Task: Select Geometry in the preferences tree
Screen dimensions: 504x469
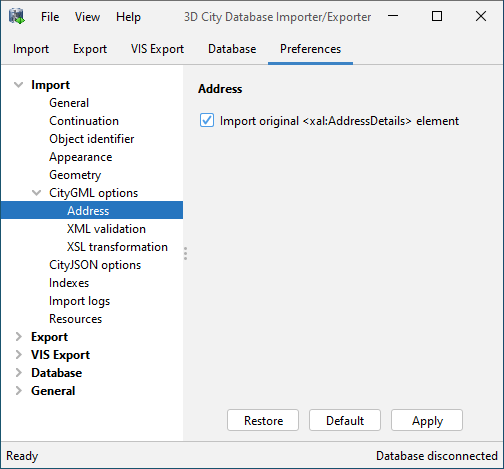Action: [x=75, y=175]
